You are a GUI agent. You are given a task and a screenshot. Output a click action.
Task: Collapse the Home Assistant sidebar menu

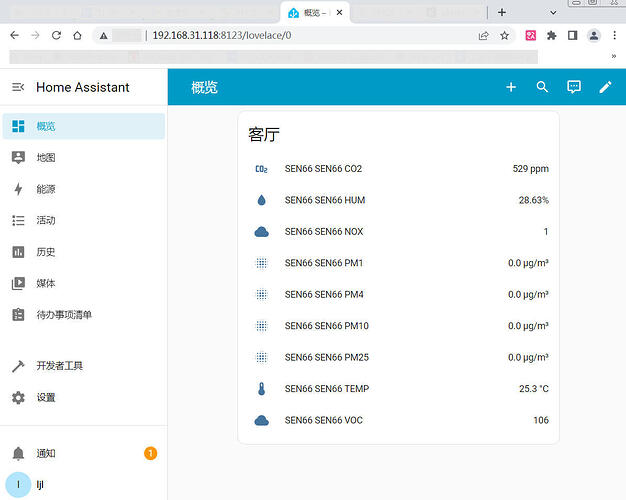click(x=17, y=87)
